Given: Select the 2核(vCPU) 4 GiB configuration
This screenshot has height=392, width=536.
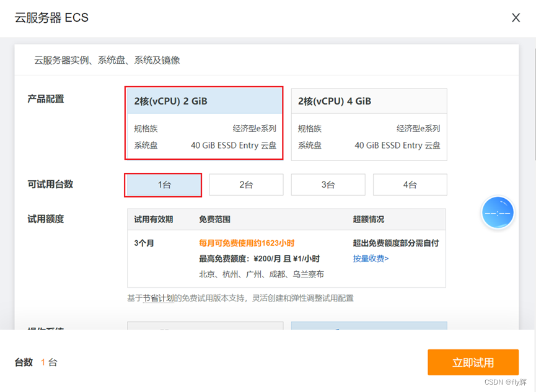Looking at the screenshot, I should [369, 124].
